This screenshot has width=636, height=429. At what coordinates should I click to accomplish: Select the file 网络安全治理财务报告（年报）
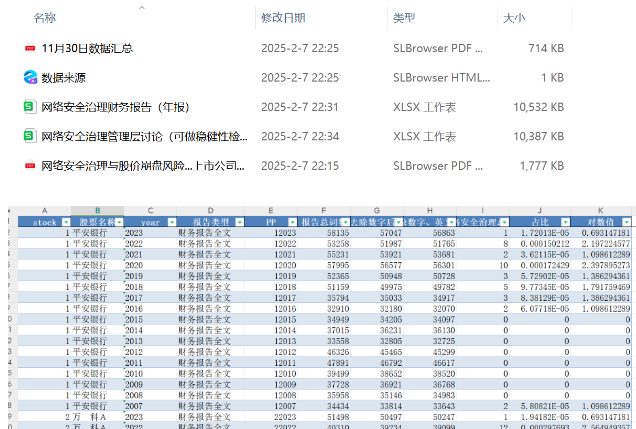click(x=115, y=107)
